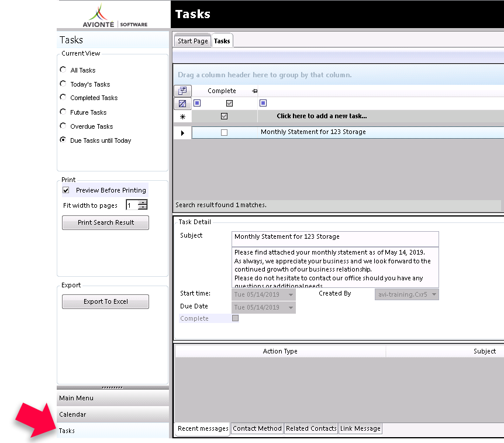This screenshot has height=443, width=504.
Task: Select the All Tasks view
Action: [x=63, y=70]
